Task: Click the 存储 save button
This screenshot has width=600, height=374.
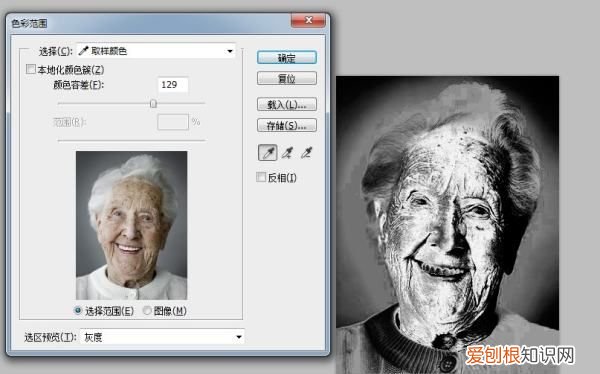Action: coord(287,125)
